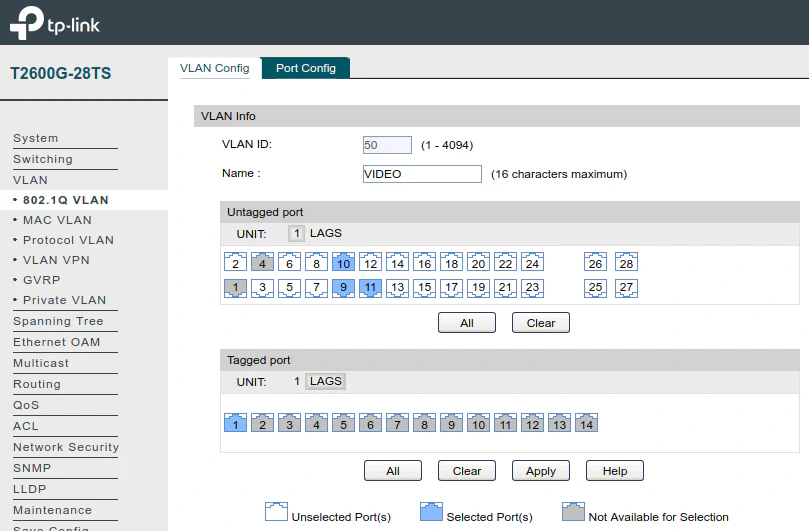Click All button under Tagged ports
Screen dimensions: 809x531
393,471
